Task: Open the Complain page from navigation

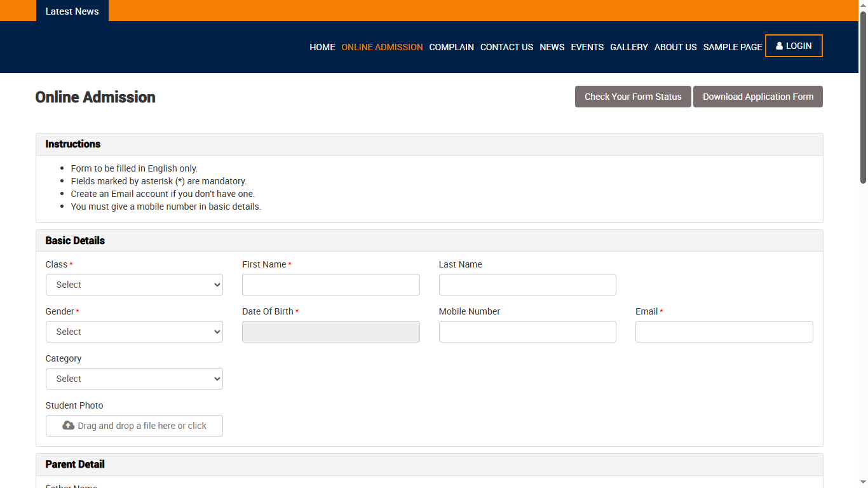Action: click(451, 47)
